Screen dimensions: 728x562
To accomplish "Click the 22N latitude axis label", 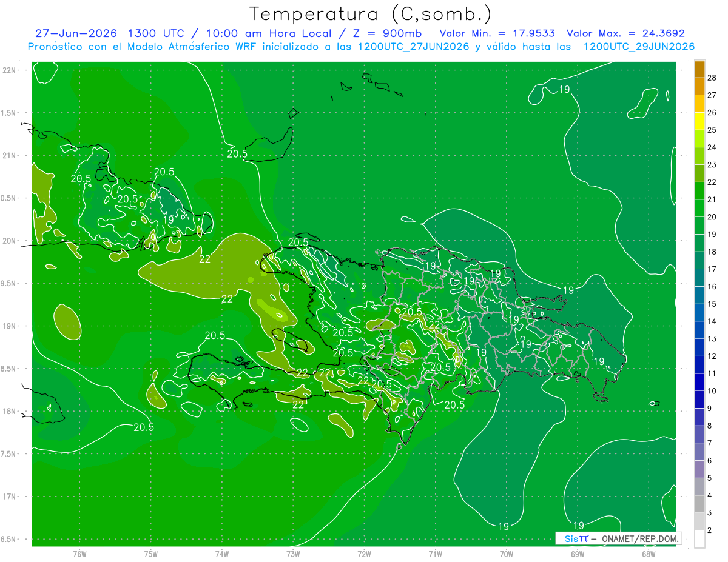I will (x=10, y=70).
